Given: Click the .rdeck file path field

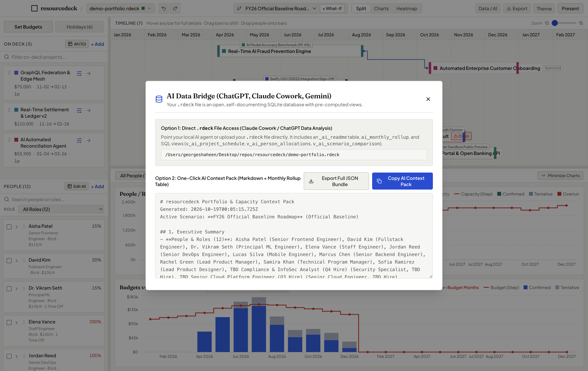Looking at the screenshot, I should [x=294, y=155].
